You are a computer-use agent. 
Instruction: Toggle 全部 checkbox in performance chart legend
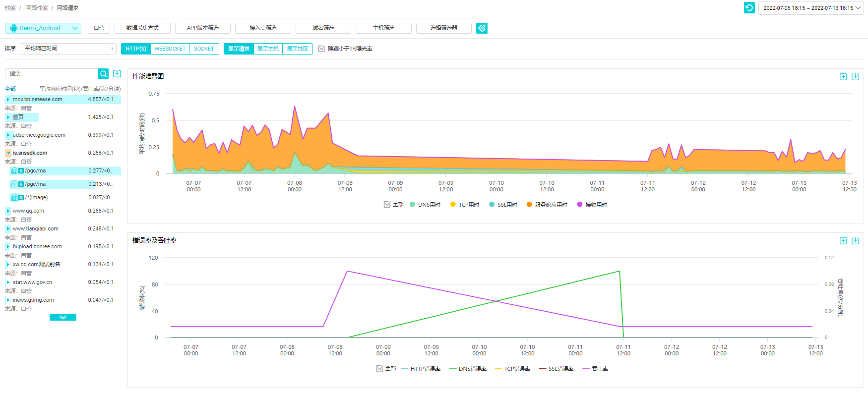(x=387, y=204)
